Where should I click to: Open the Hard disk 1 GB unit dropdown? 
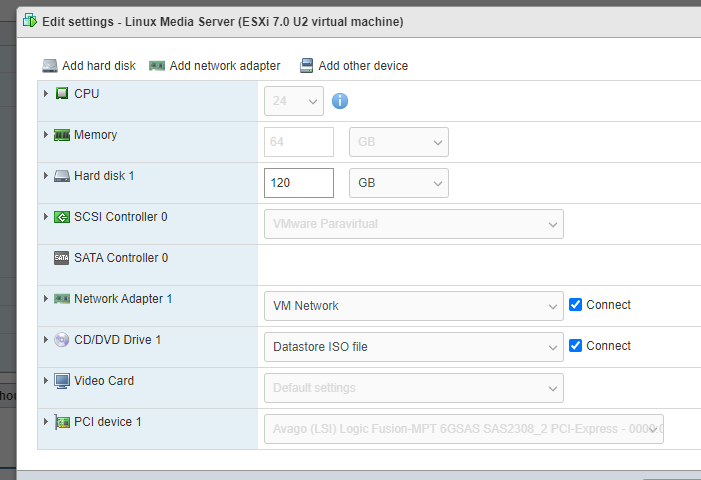pyautogui.click(x=398, y=184)
